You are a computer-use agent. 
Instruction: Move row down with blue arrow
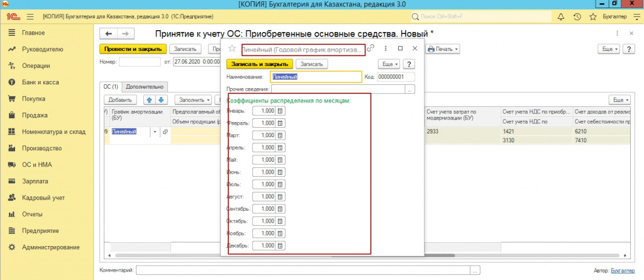[x=161, y=100]
